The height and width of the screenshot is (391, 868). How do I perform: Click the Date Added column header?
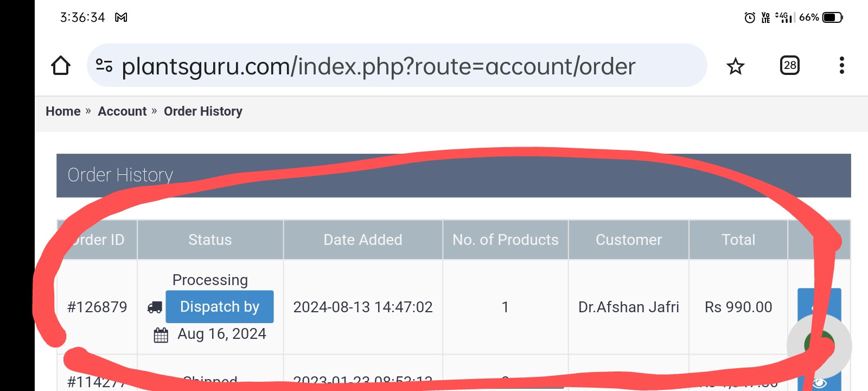(362, 240)
